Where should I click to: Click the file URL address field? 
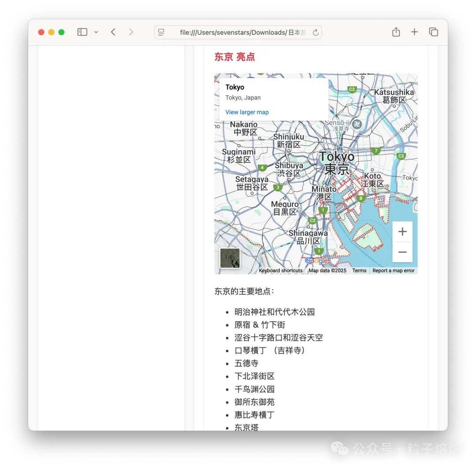tap(238, 32)
